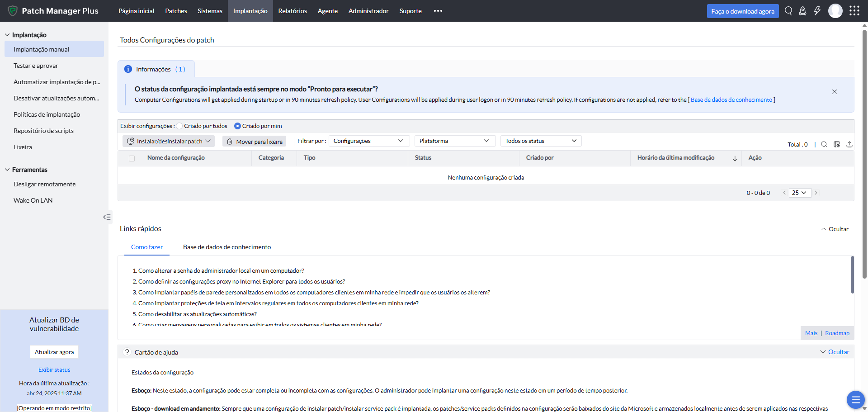Image resolution: width=868 pixels, height=412 pixels.
Task: Close the information banner
Action: (835, 92)
